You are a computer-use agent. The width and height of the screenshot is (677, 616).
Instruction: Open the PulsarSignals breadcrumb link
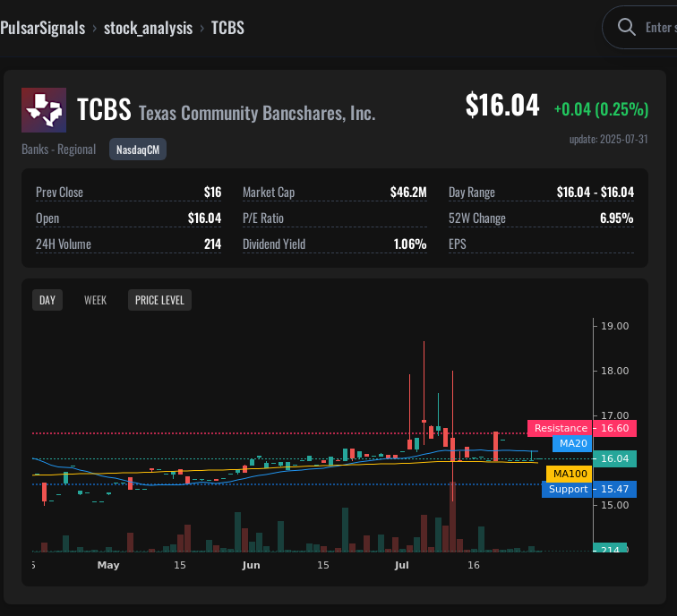(x=43, y=28)
